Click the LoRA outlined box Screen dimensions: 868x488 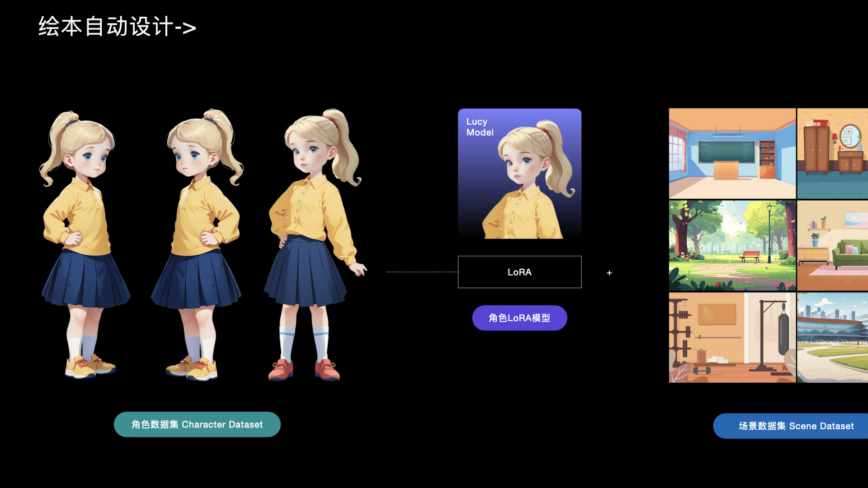519,272
